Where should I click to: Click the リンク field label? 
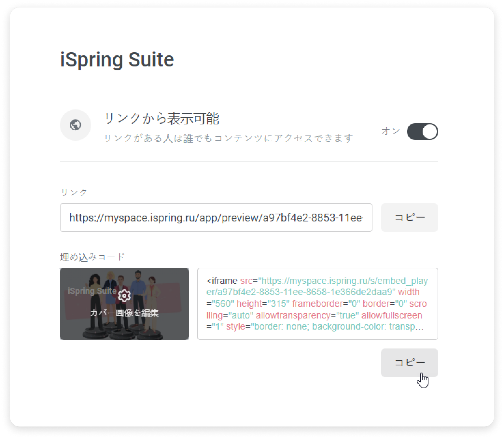74,192
